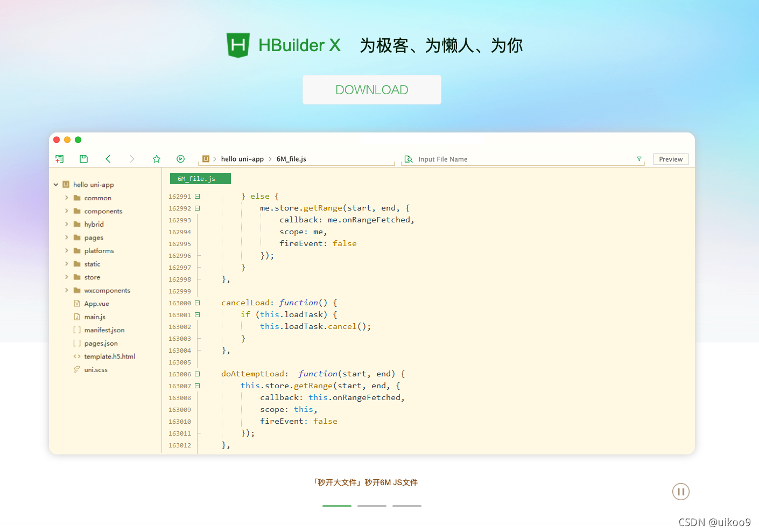
Task: Collapse the code fold at line 162992
Action: click(x=198, y=208)
